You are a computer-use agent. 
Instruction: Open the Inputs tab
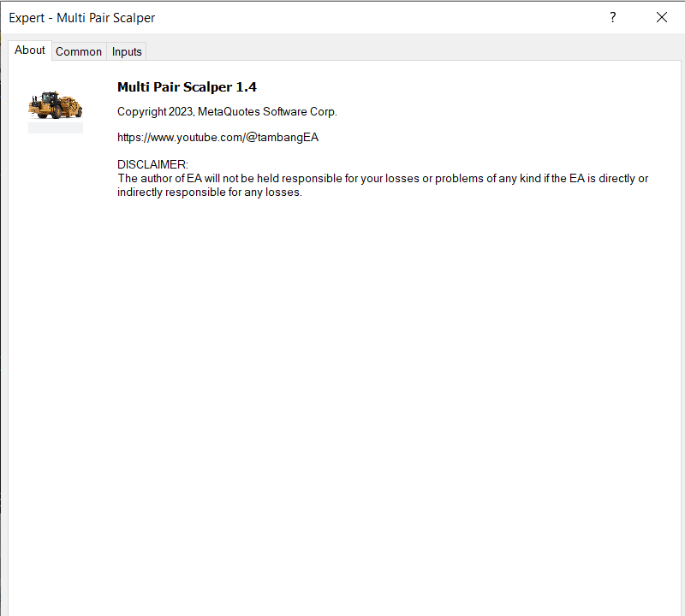[127, 51]
